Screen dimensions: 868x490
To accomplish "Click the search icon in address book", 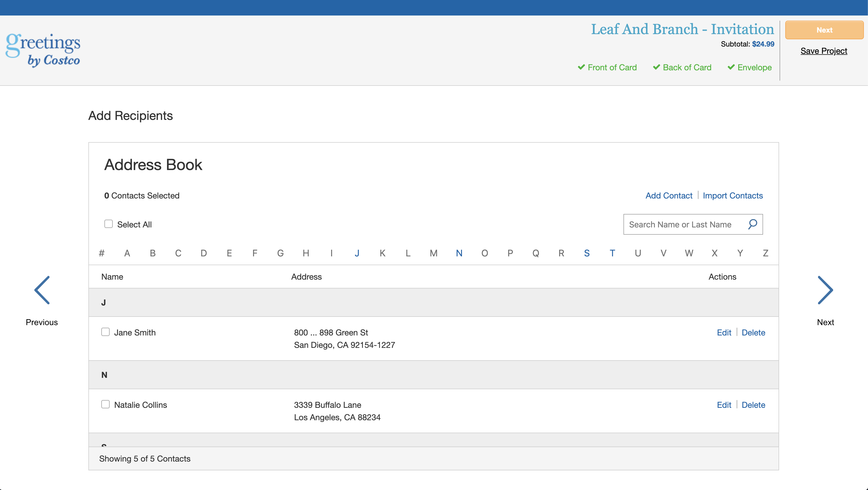I will point(752,224).
